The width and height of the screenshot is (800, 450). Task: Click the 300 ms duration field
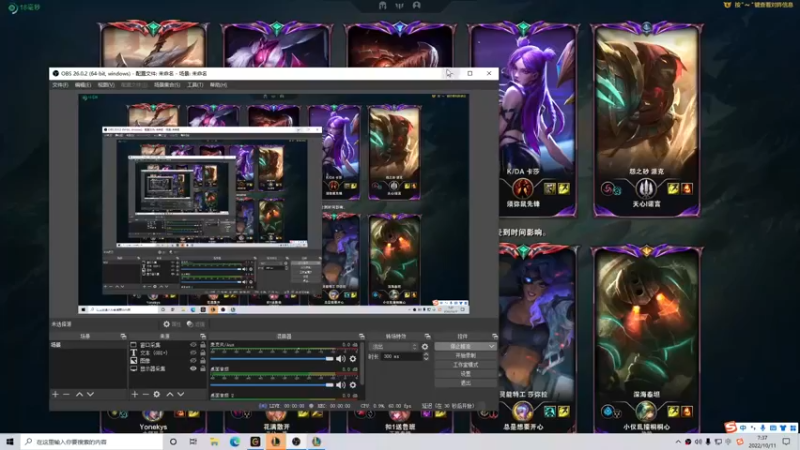pyautogui.click(x=402, y=357)
